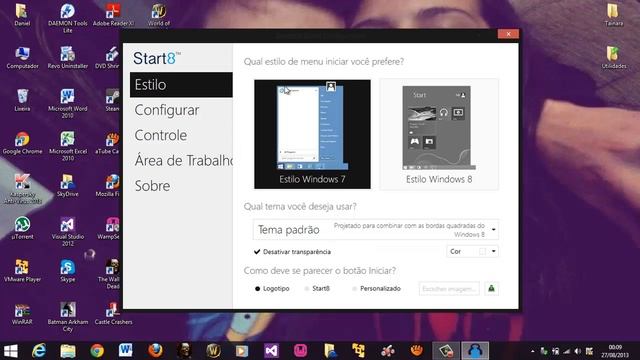
Task: Launch VMware Player desktop shortcut
Action: tap(22, 271)
